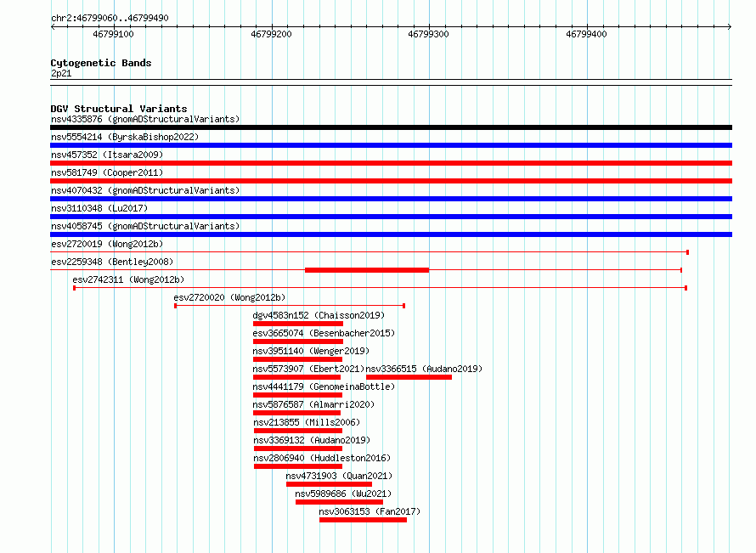Open nsv581749 (Cooper2011) label
The image size is (756, 553).
pos(107,172)
